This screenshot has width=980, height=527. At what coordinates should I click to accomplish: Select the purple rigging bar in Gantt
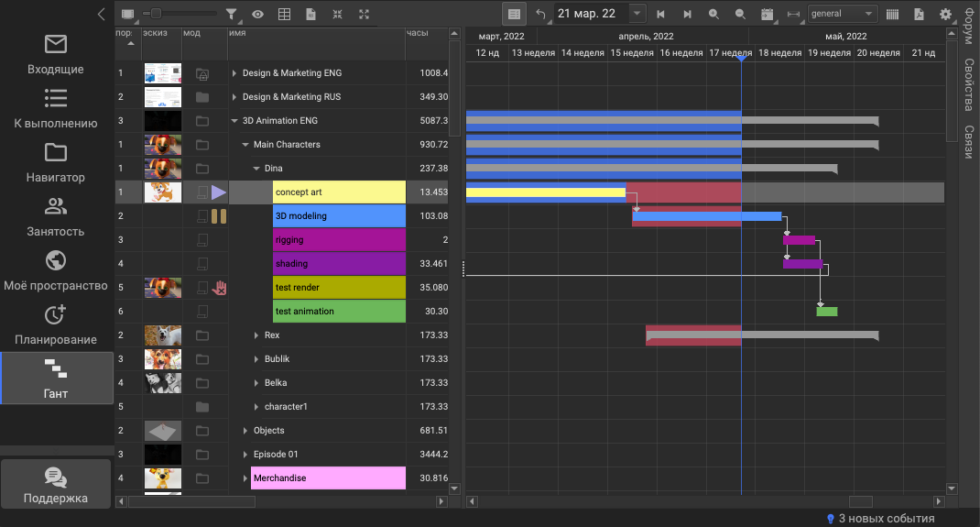pos(799,240)
